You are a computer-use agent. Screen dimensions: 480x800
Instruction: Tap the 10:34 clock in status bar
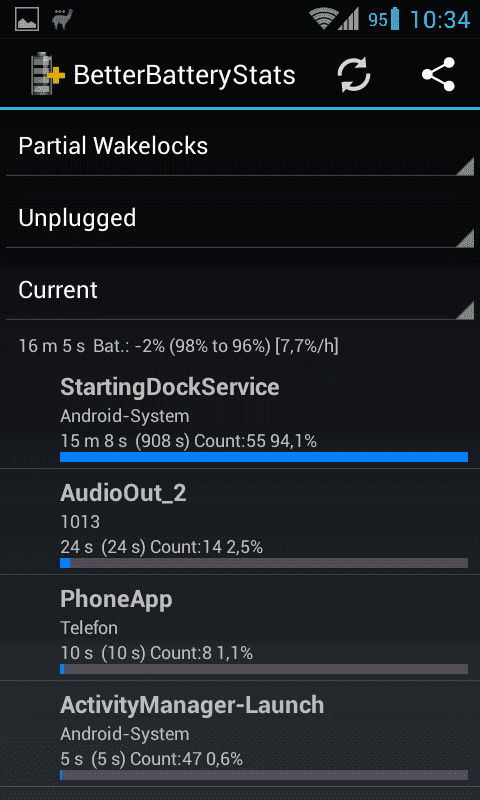click(x=440, y=20)
